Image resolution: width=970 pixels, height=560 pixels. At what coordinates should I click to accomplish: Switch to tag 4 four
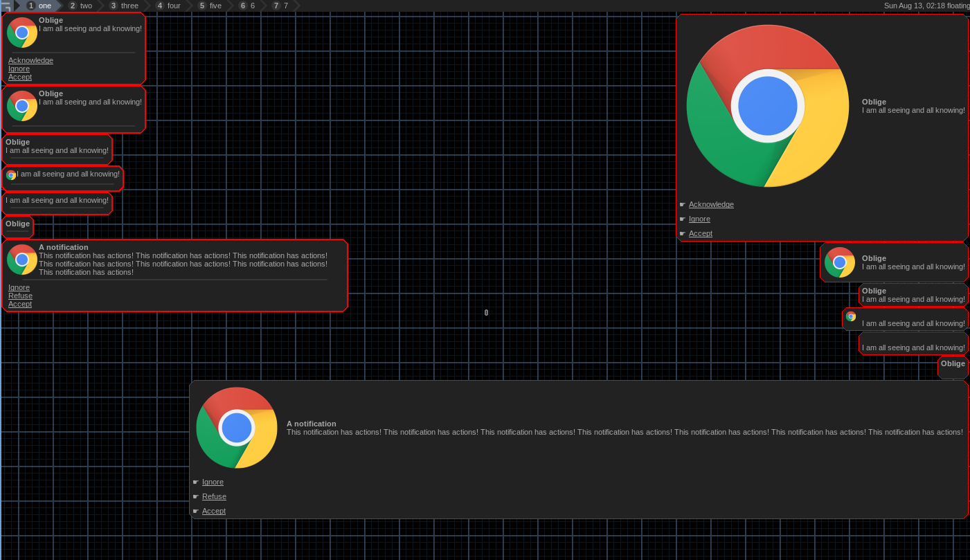coord(168,6)
